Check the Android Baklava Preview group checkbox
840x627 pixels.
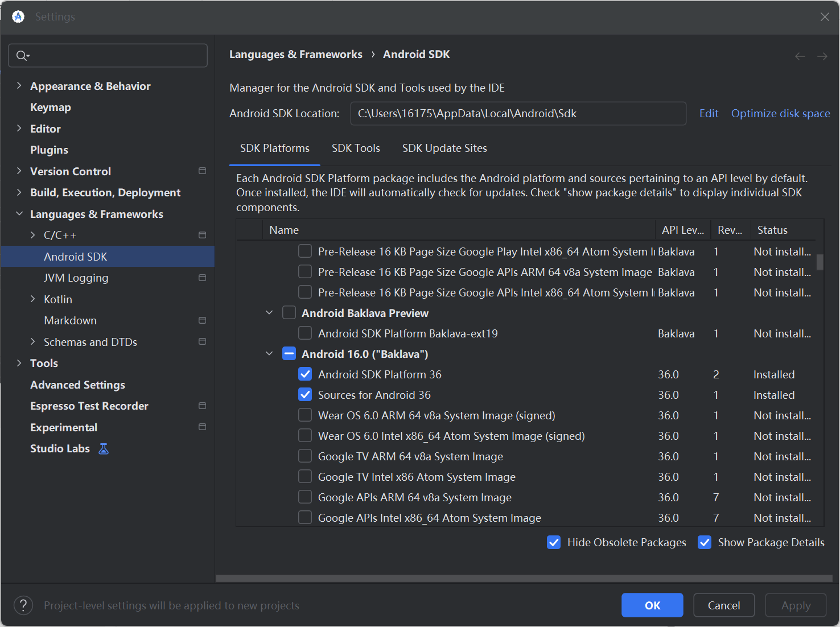[289, 313]
